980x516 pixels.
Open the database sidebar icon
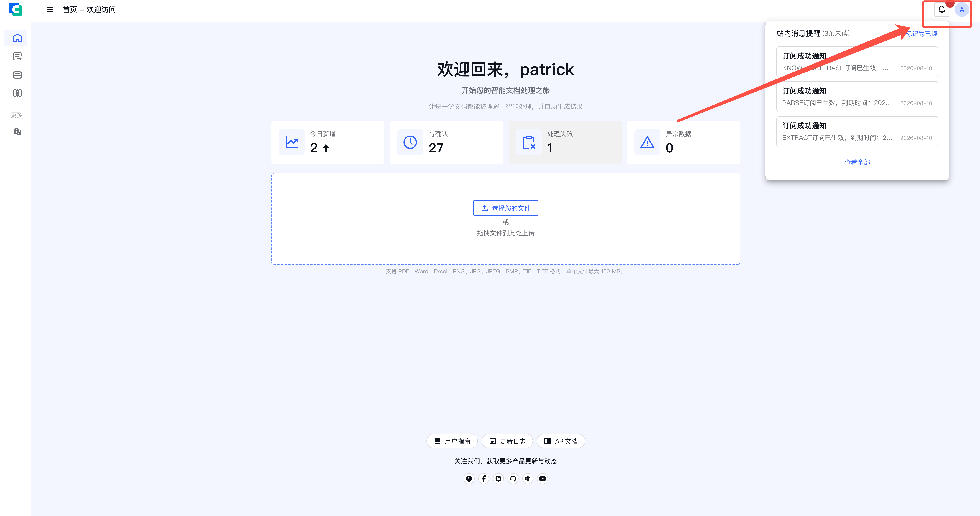click(17, 75)
